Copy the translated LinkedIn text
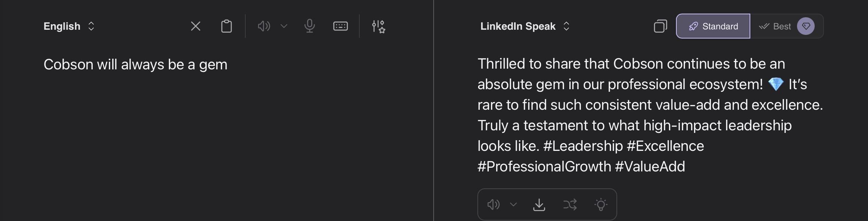The height and width of the screenshot is (221, 868). 660,26
